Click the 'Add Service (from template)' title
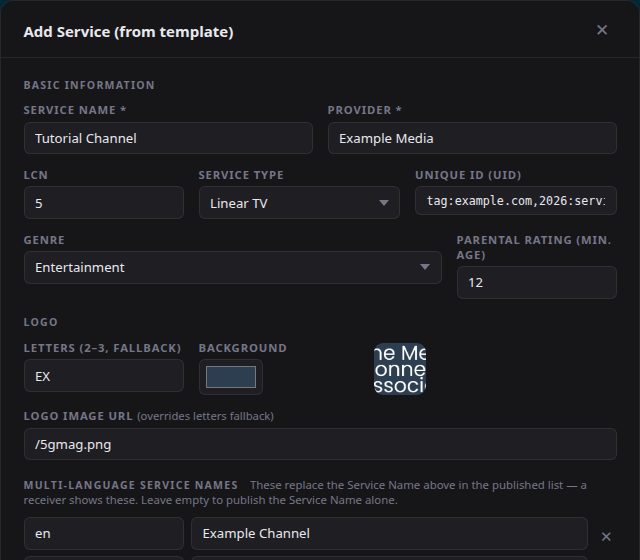Screen dimensions: 640x560 129,32
